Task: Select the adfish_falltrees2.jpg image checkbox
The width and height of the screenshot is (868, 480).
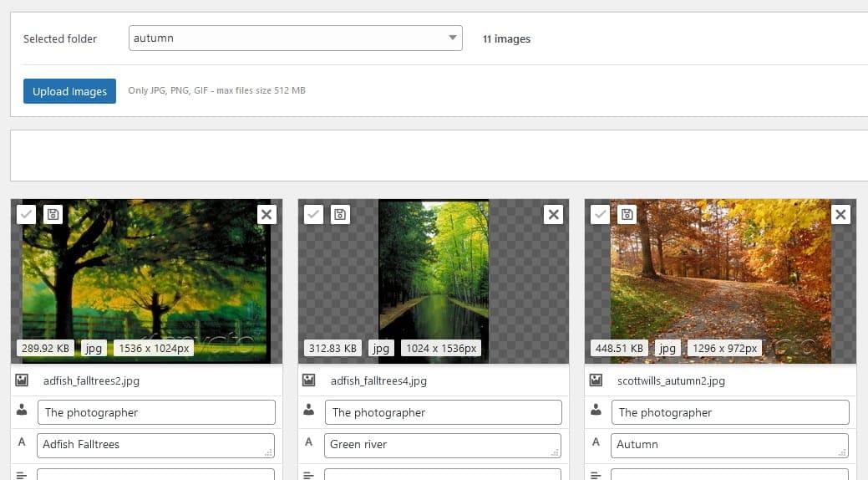Action: click(27, 215)
